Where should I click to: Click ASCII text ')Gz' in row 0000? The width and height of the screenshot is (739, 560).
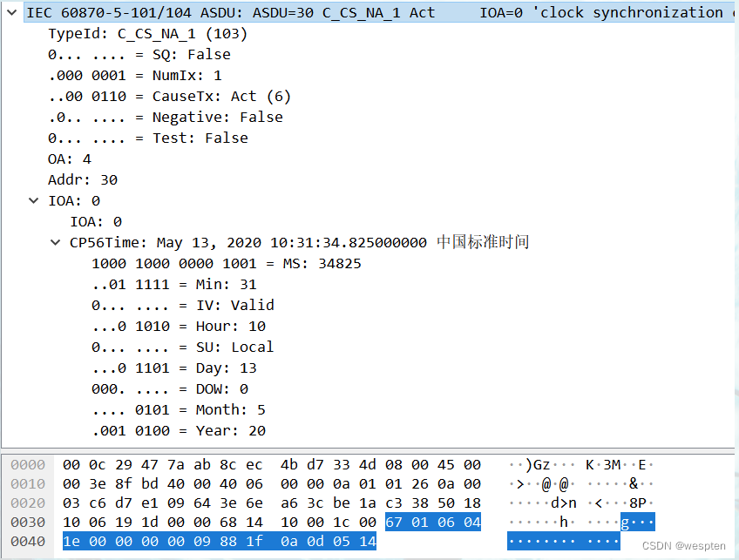click(538, 465)
